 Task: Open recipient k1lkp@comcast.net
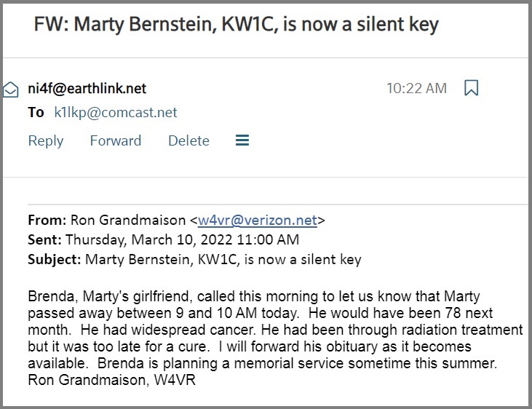tap(116, 112)
